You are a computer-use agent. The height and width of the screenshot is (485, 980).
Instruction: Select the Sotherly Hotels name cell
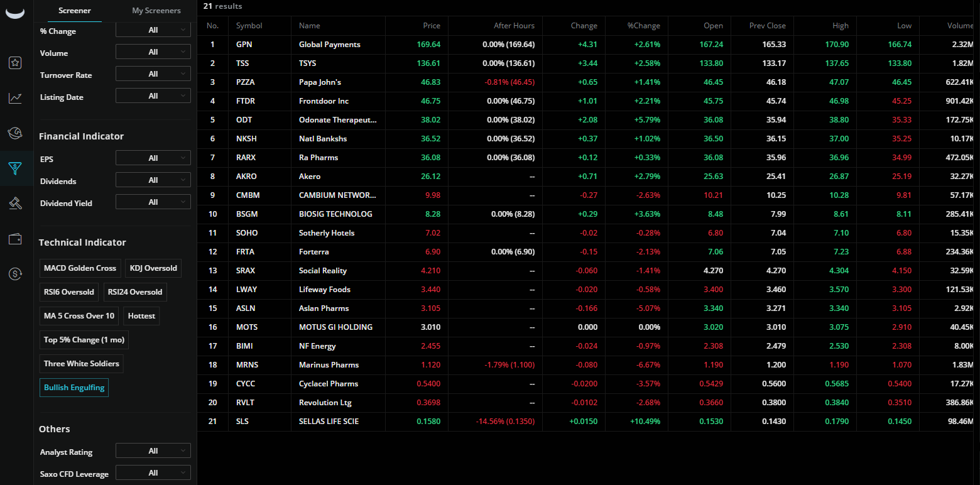coord(327,233)
